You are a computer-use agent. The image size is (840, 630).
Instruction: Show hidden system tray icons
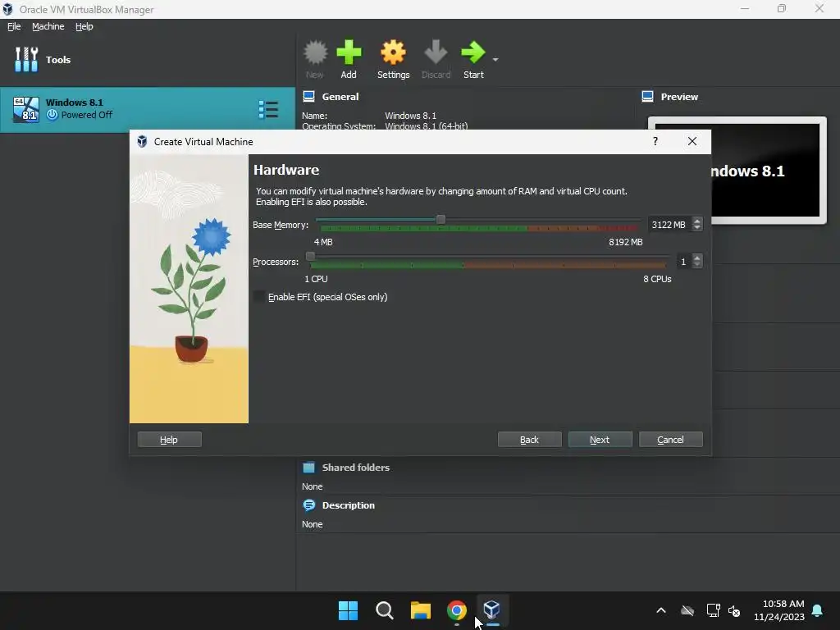tap(661, 610)
